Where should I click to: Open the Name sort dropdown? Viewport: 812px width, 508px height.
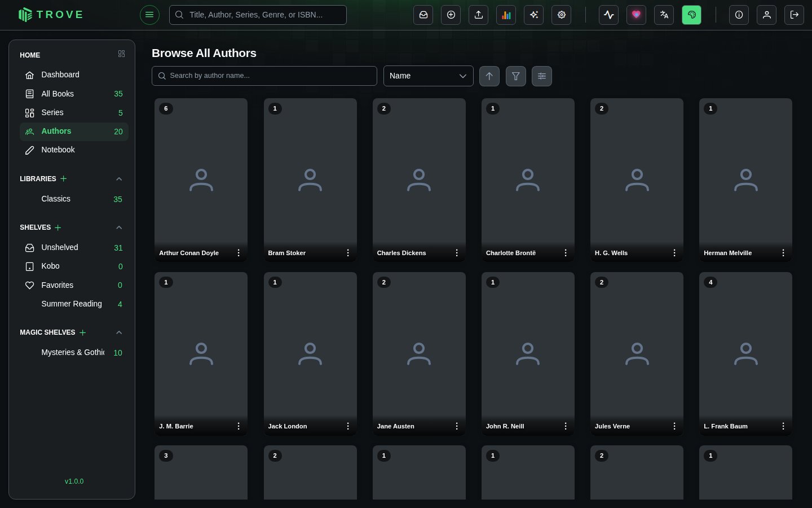[x=429, y=76]
